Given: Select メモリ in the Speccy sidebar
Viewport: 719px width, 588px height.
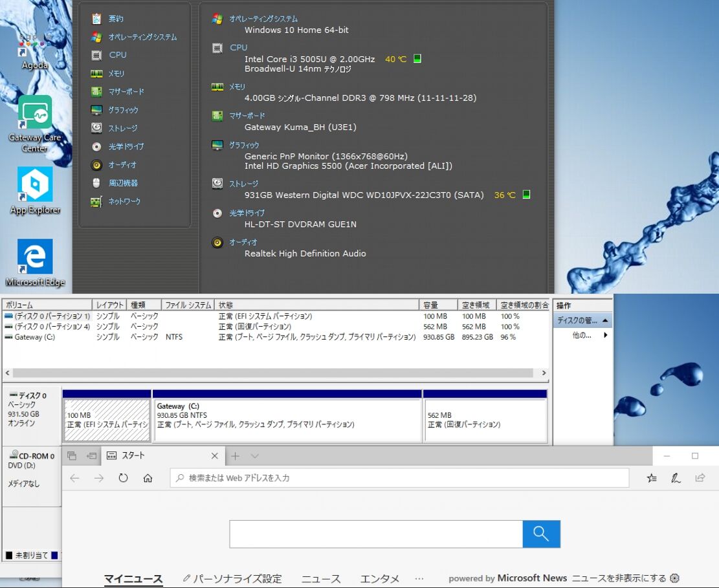Looking at the screenshot, I should (116, 73).
